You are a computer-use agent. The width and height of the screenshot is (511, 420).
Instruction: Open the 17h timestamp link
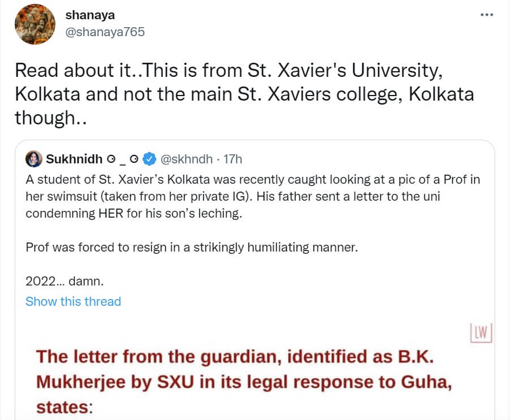point(233,159)
